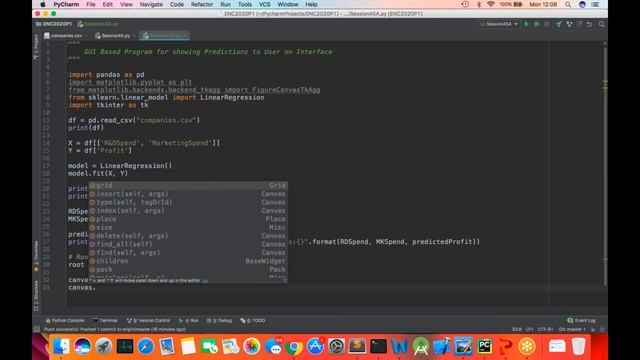640x360 pixels.
Task: Click the LF line separator status widget
Action: [x=529, y=329]
